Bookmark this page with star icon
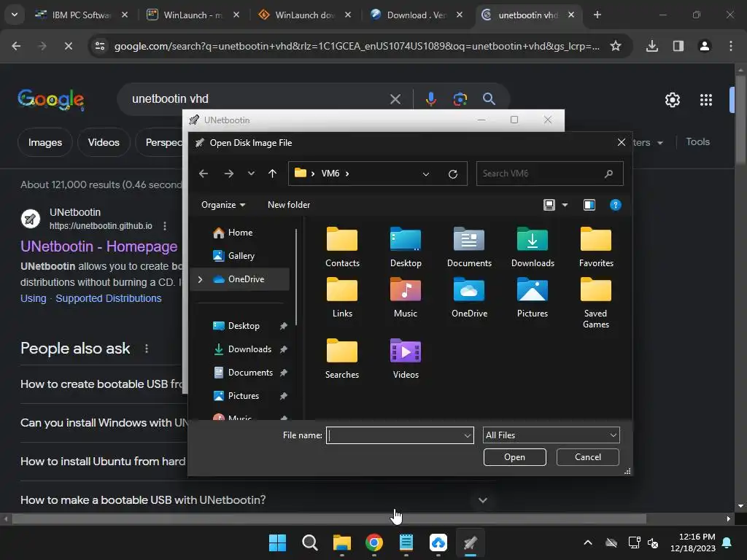747x560 pixels. (x=616, y=46)
